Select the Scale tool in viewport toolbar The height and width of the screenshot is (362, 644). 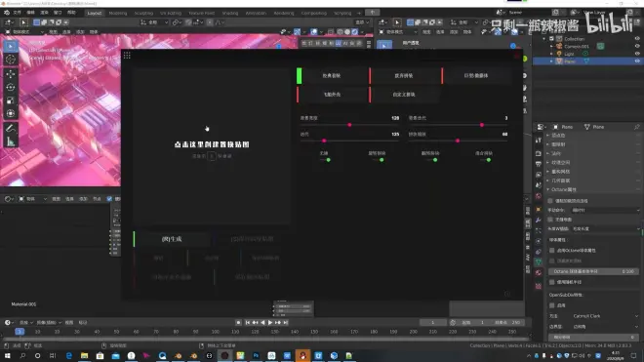tap(11, 101)
